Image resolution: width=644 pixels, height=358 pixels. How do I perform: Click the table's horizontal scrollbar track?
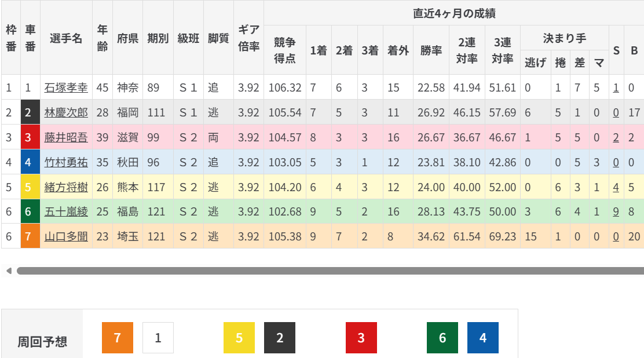pyautogui.click(x=330, y=271)
